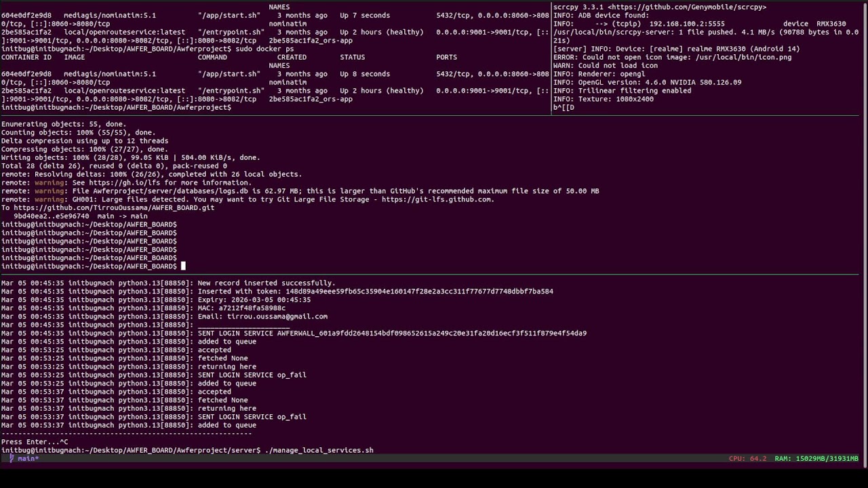
Task: Click 'INFO: Trilinear filtering enabled' line
Action: click(x=623, y=91)
